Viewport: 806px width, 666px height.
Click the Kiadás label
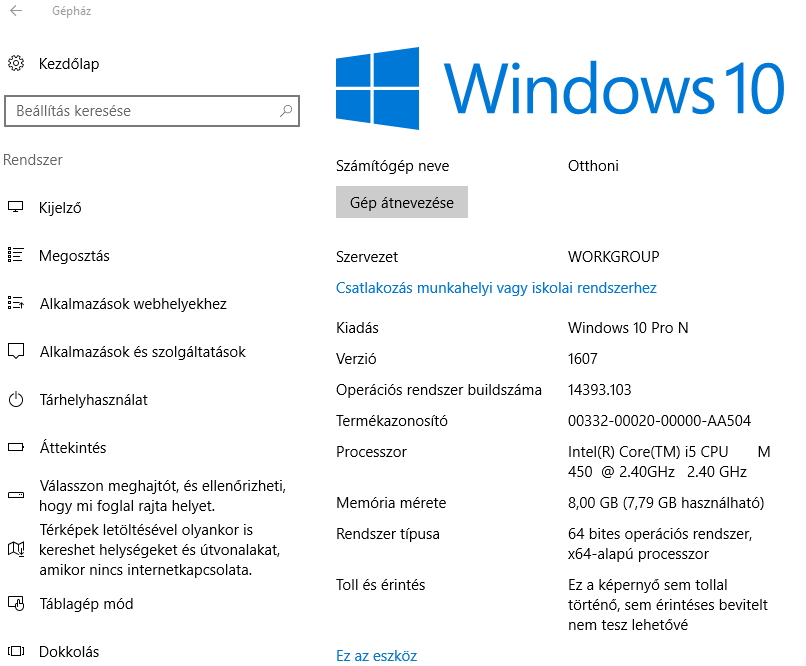coord(357,328)
